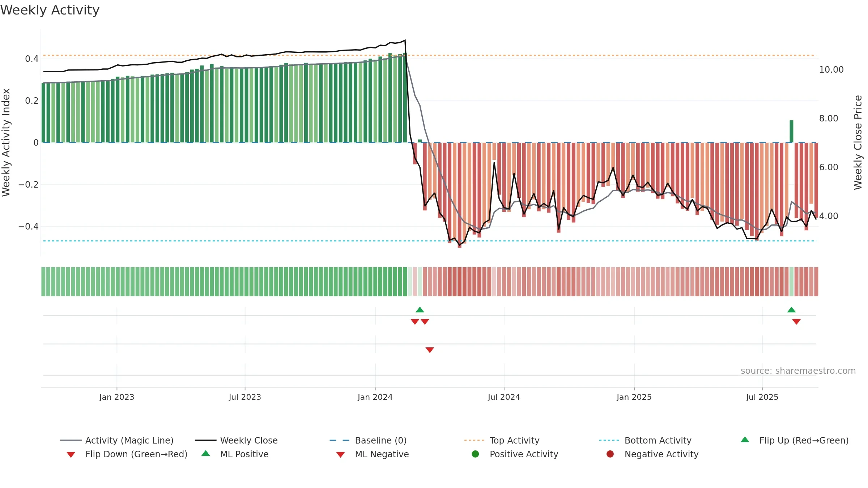The height and width of the screenshot is (488, 868).
Task: Click the green flip-up triangle near March 2024
Action: pyautogui.click(x=420, y=310)
